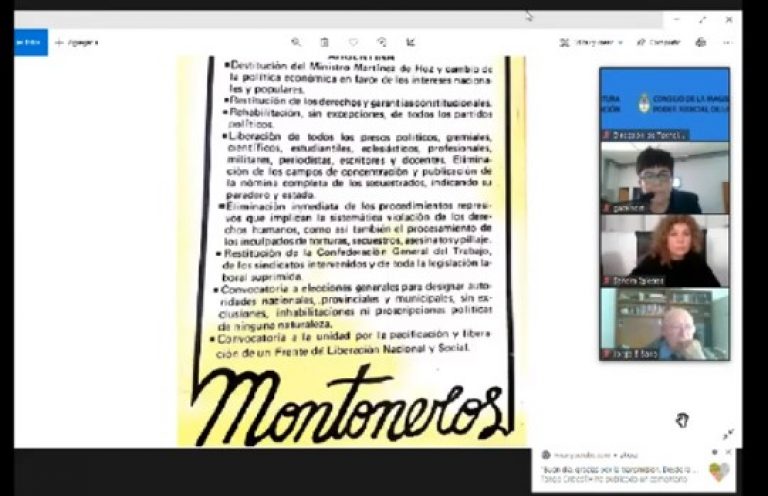Click the 'Agregar a' plus button

[x=77, y=43]
